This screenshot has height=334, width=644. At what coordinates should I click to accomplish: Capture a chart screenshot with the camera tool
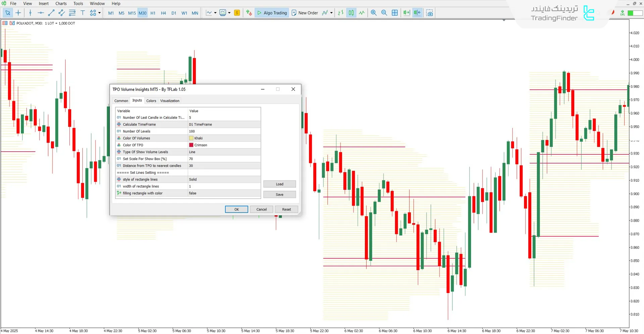coord(430,13)
